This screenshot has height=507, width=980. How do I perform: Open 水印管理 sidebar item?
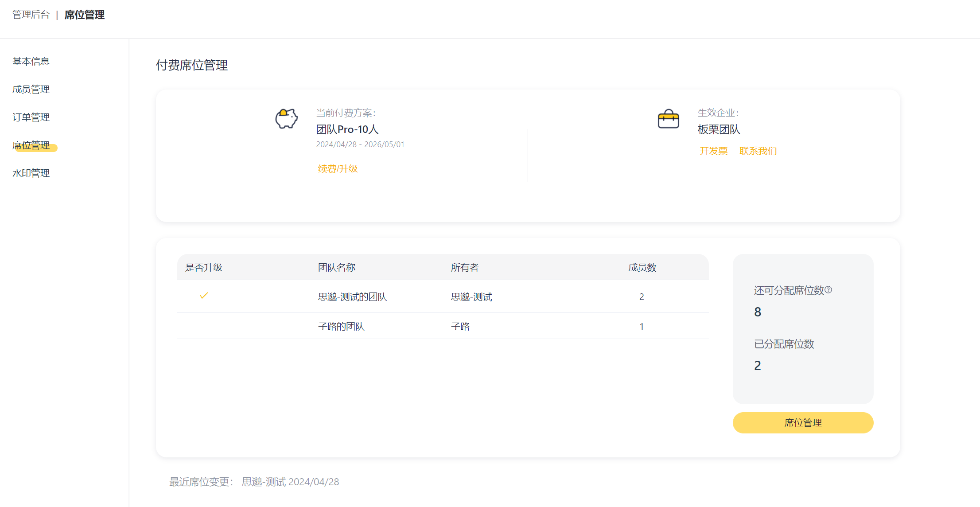point(31,173)
